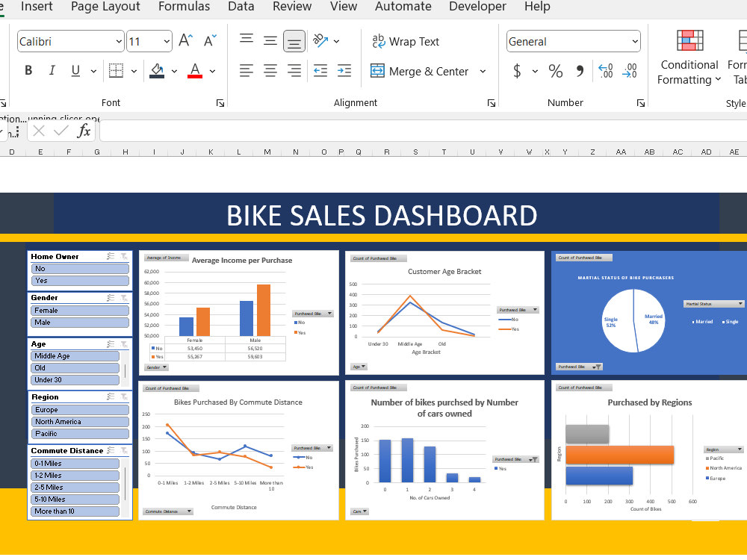
Task: Toggle Gender slicer 'Female'
Action: (x=80, y=311)
